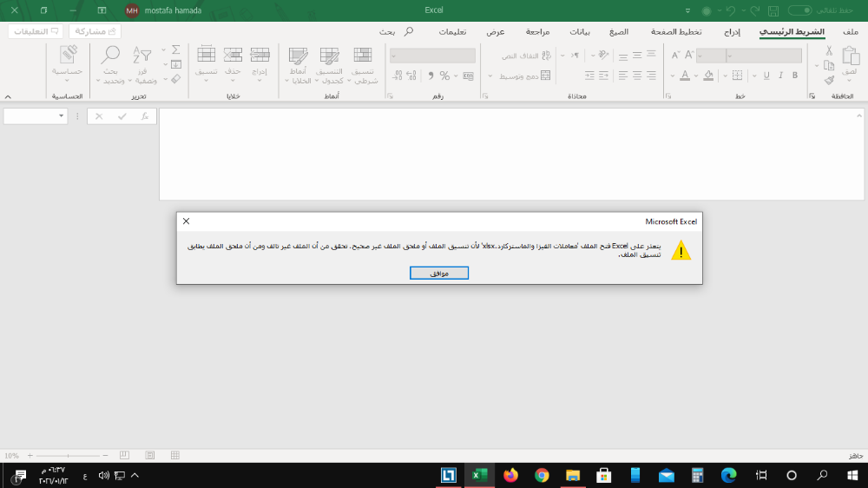Switch to the Insert (إدراج) ribbon tab

(x=732, y=32)
